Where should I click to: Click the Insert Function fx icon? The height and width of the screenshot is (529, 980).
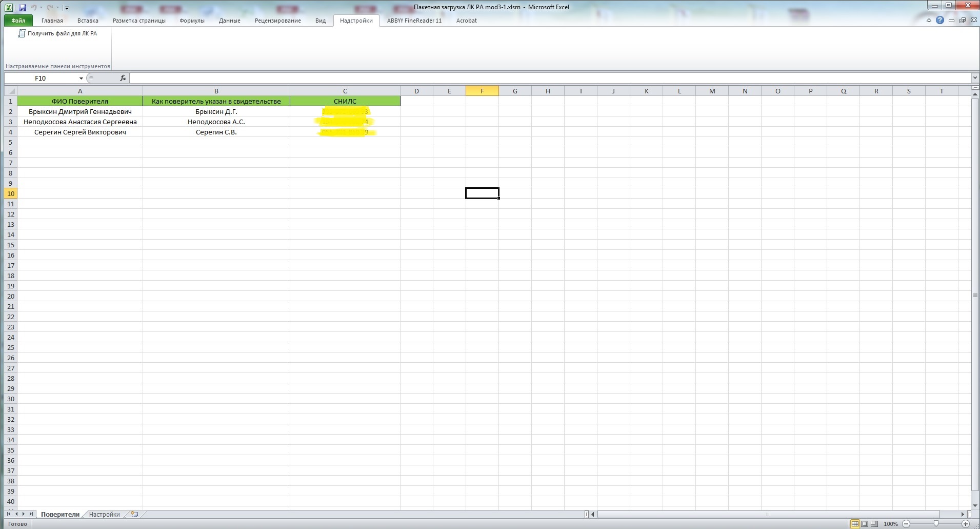(x=123, y=78)
